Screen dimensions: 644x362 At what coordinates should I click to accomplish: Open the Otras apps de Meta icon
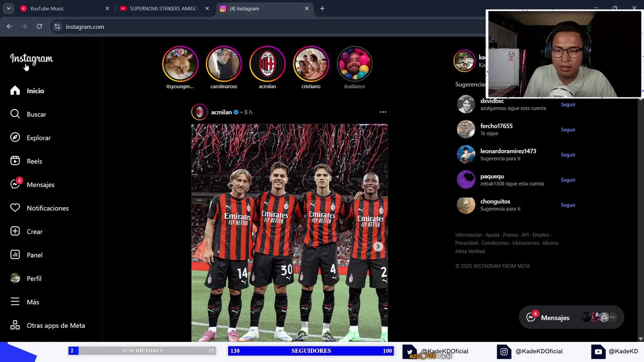click(x=15, y=325)
